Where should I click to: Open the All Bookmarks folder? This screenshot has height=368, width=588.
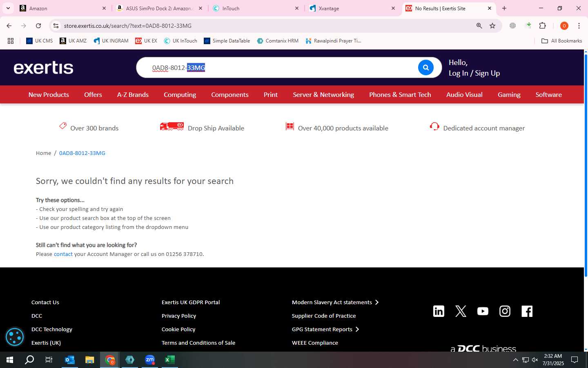click(561, 41)
